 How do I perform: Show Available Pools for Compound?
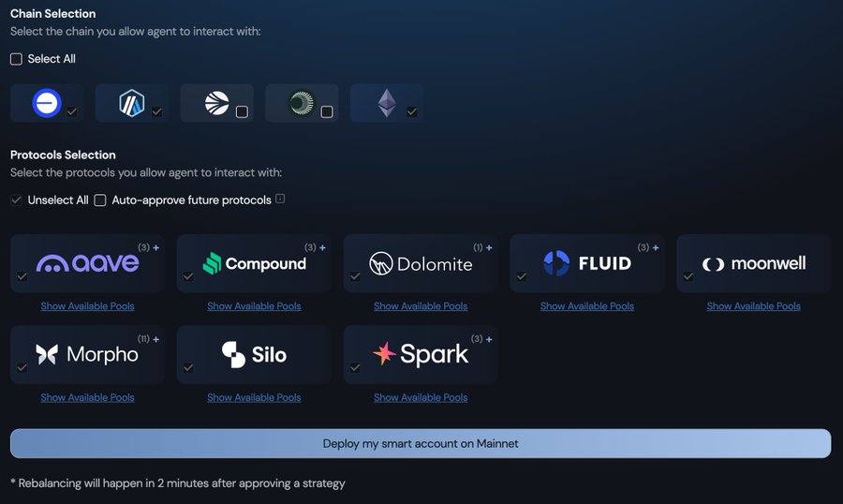click(x=254, y=306)
